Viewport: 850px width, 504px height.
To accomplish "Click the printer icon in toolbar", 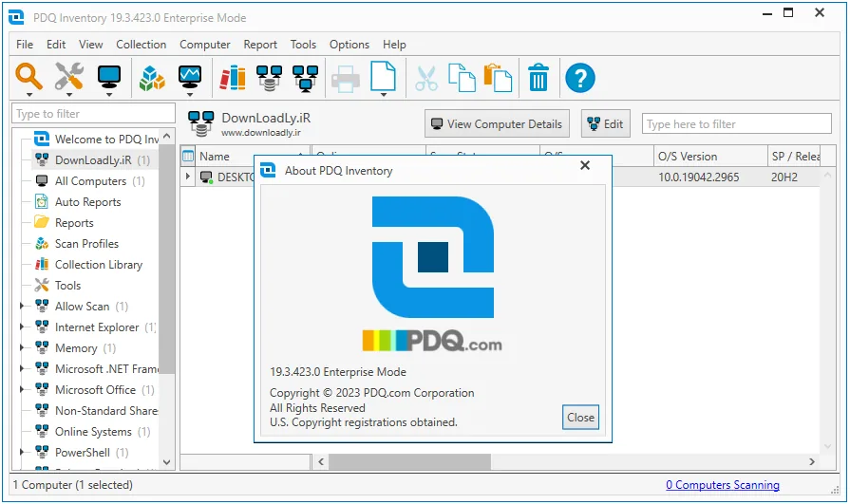I will click(346, 79).
